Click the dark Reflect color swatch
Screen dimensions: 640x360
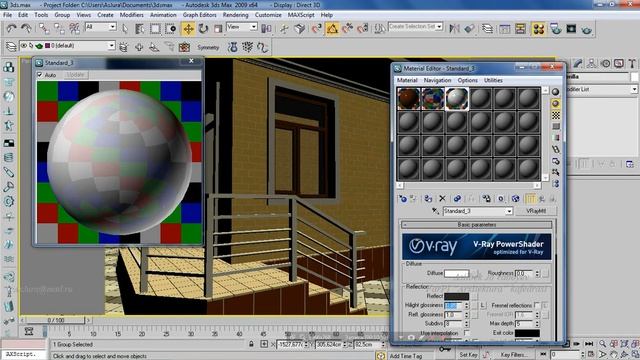456,296
